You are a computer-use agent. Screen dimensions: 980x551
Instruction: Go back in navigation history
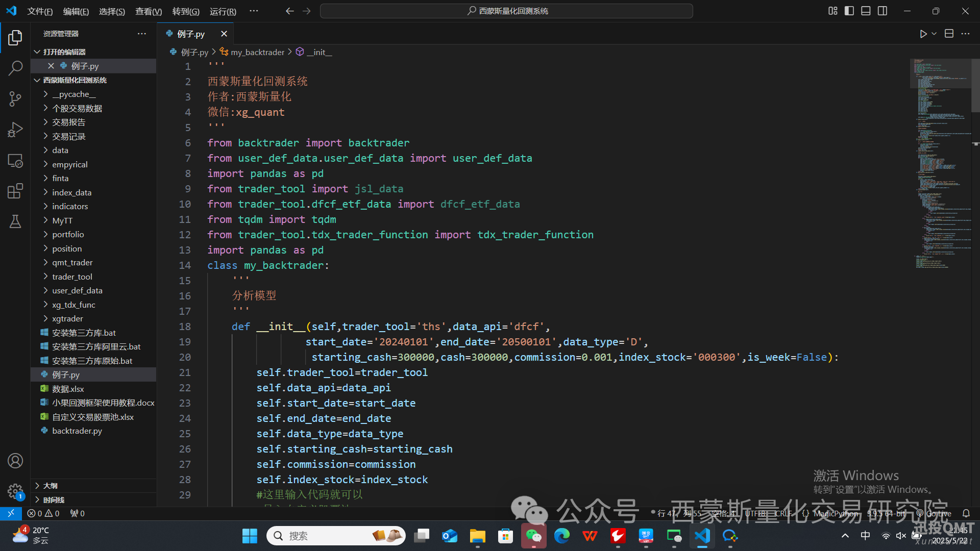click(289, 11)
